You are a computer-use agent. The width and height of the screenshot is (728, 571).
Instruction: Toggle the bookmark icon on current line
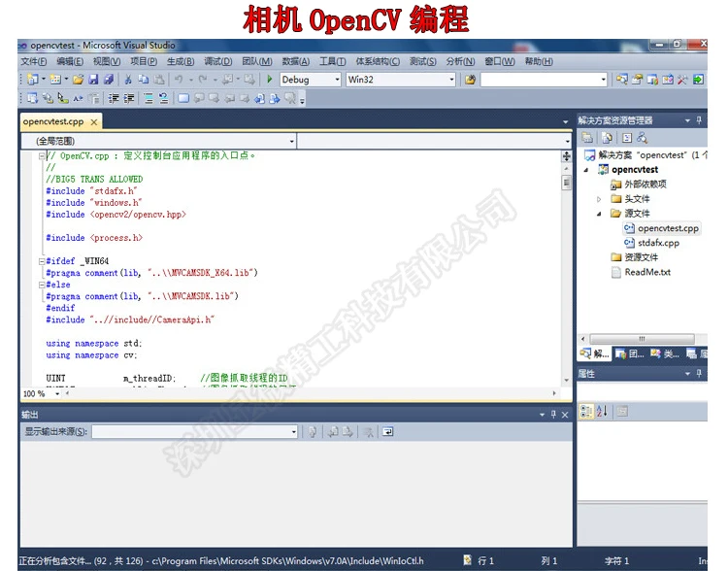[x=183, y=98]
